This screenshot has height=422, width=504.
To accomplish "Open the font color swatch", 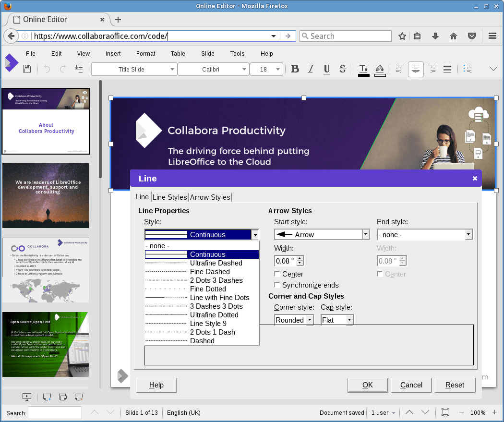I will (364, 69).
